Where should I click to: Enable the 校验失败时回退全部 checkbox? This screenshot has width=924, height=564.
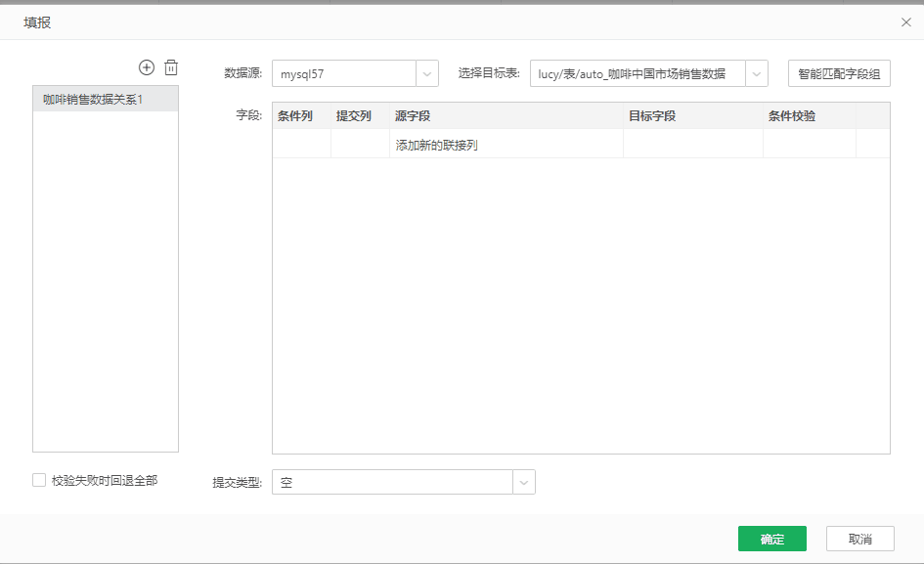point(39,480)
